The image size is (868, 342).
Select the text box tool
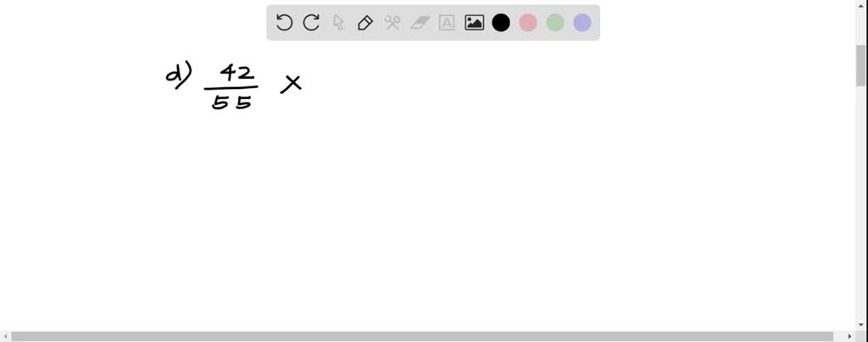[447, 23]
